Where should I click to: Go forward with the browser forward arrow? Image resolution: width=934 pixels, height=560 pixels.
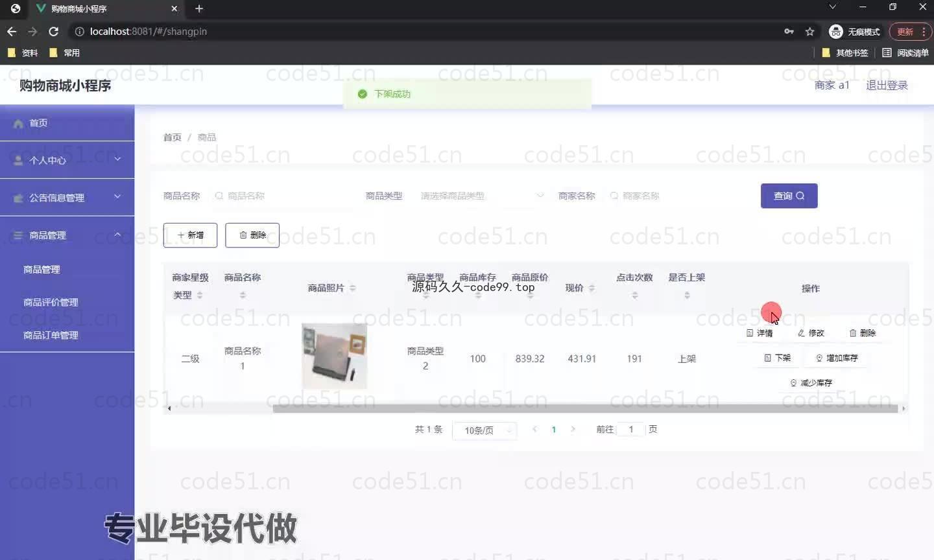click(32, 31)
